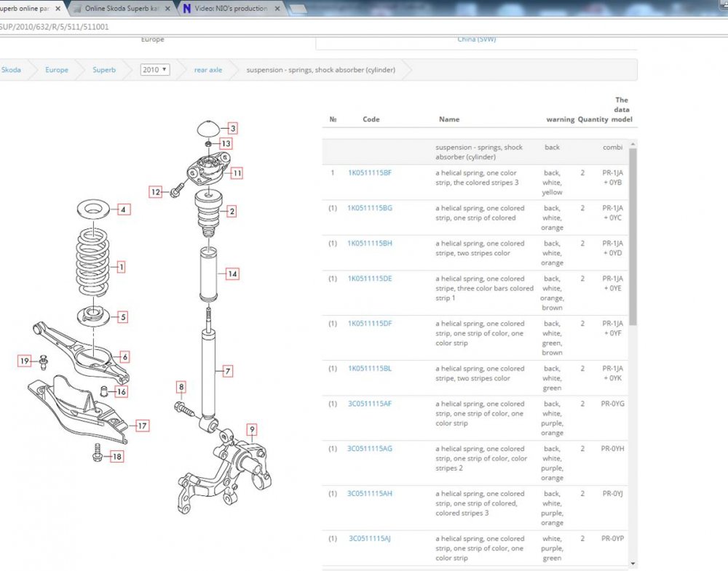728x571 pixels.
Task: Open the model year 2010 dropdown
Action: click(x=154, y=70)
